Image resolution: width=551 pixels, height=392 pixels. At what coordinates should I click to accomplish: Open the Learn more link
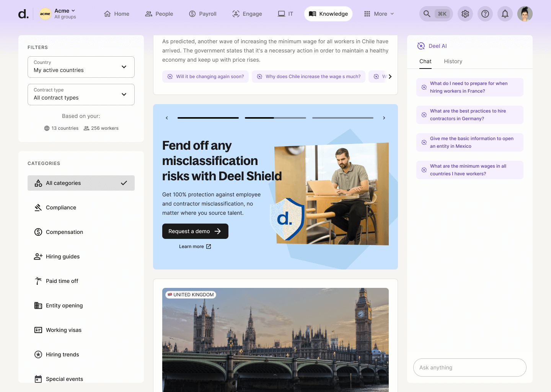195,246
